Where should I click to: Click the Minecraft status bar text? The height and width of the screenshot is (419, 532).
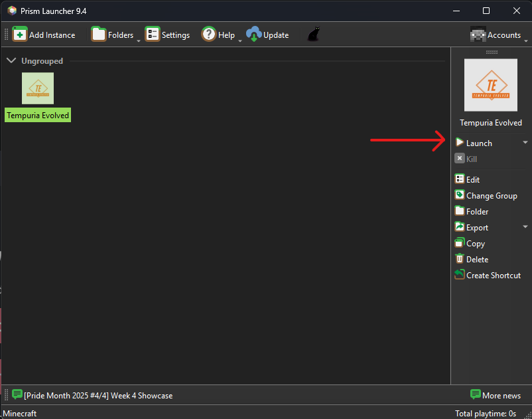click(20, 413)
